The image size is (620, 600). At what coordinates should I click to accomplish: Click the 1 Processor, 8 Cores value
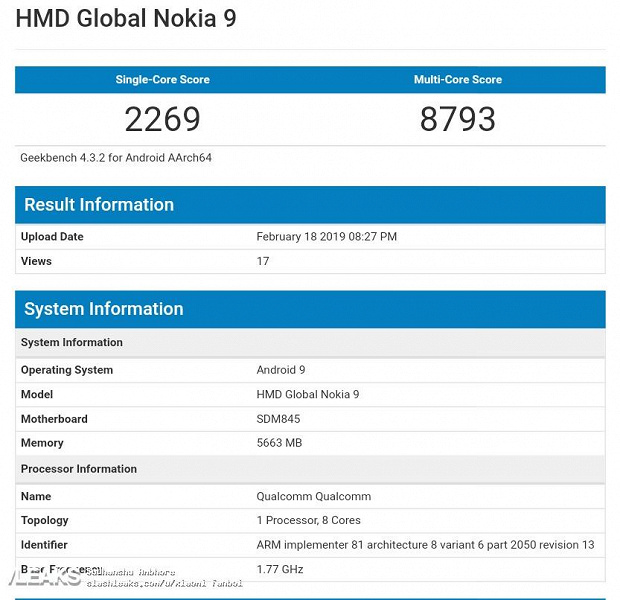click(309, 521)
